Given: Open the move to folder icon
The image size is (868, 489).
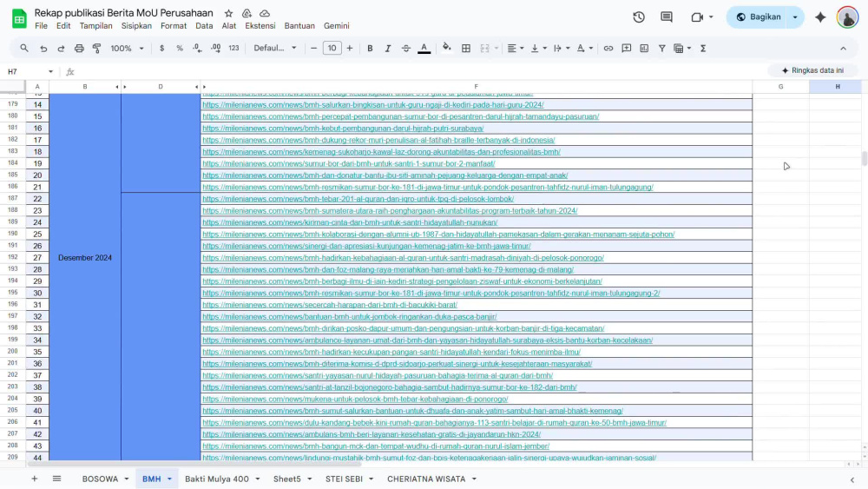Looking at the screenshot, I should pyautogui.click(x=247, y=13).
